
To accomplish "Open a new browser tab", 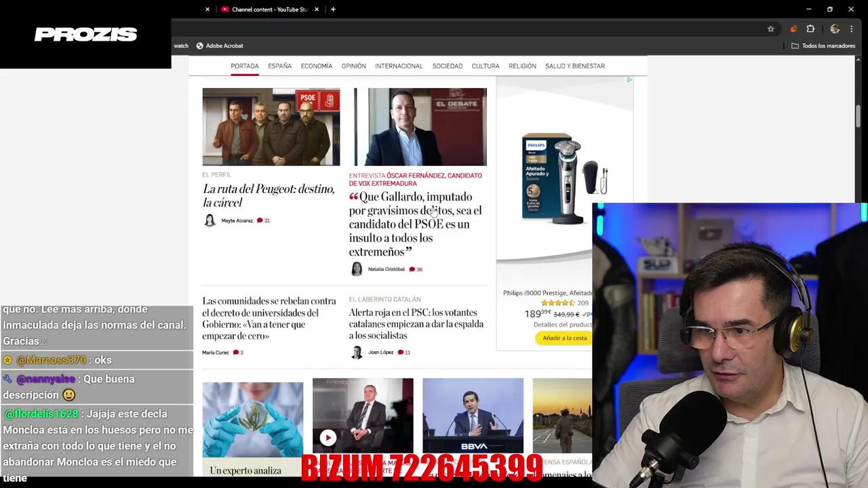I will pyautogui.click(x=333, y=9).
